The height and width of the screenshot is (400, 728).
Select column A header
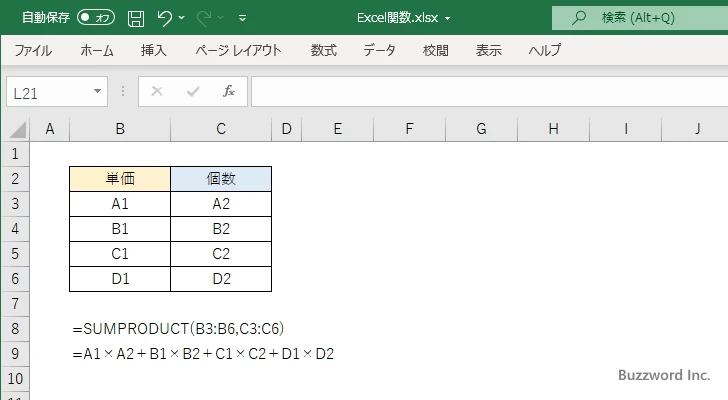point(50,129)
